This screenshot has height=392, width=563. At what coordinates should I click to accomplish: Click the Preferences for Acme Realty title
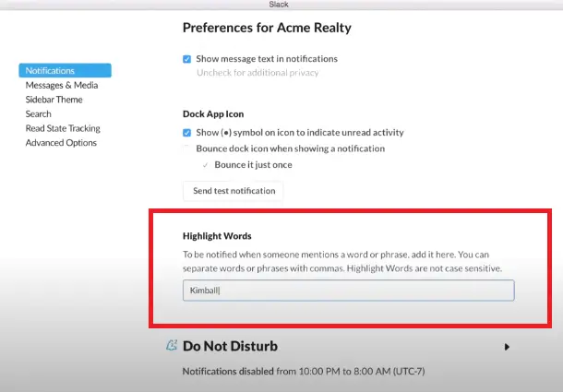click(x=267, y=28)
